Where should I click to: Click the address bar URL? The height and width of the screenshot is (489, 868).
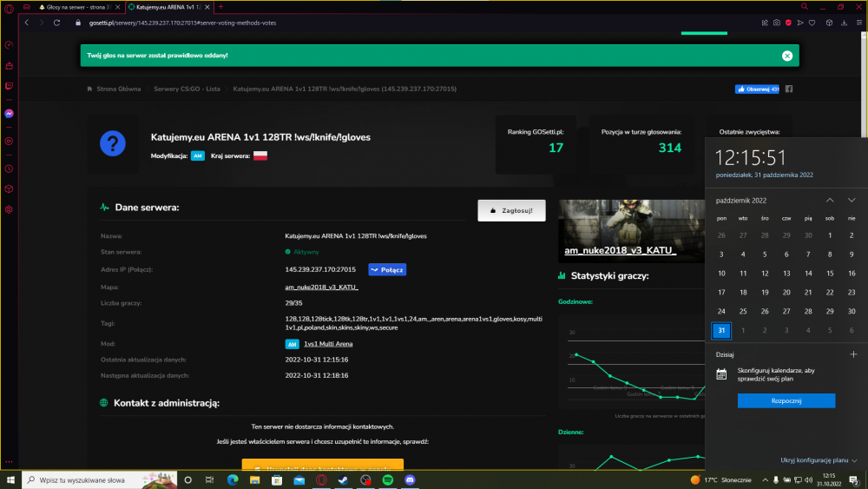pyautogui.click(x=182, y=23)
